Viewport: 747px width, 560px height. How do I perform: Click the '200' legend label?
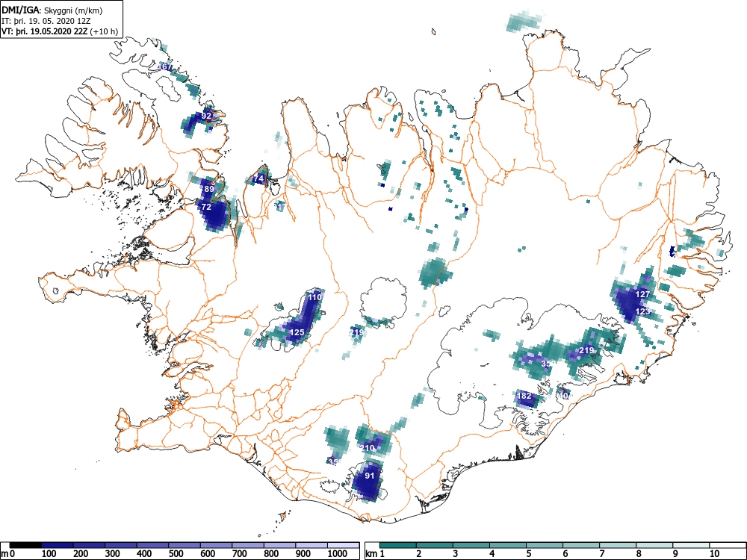pyautogui.click(x=81, y=553)
